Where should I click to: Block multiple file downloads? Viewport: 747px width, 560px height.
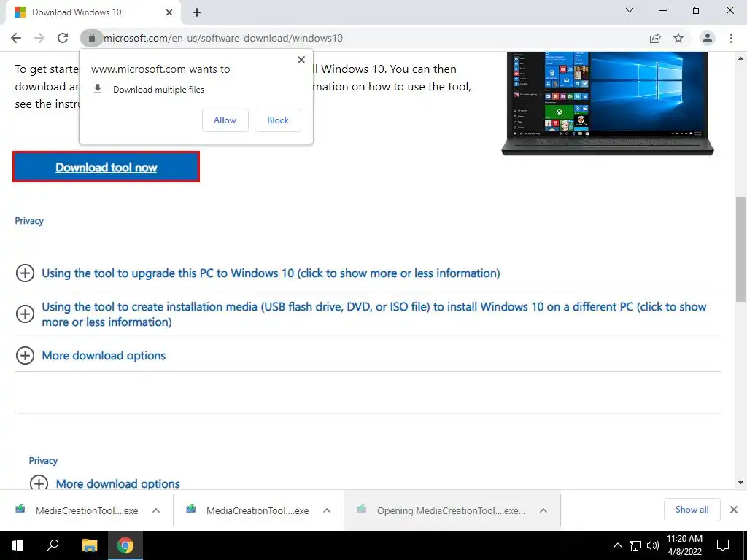[x=278, y=120]
